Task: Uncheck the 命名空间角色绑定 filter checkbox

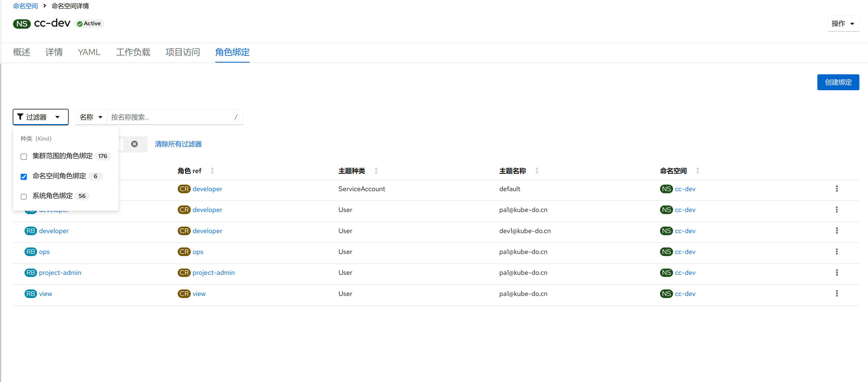Action: [23, 177]
